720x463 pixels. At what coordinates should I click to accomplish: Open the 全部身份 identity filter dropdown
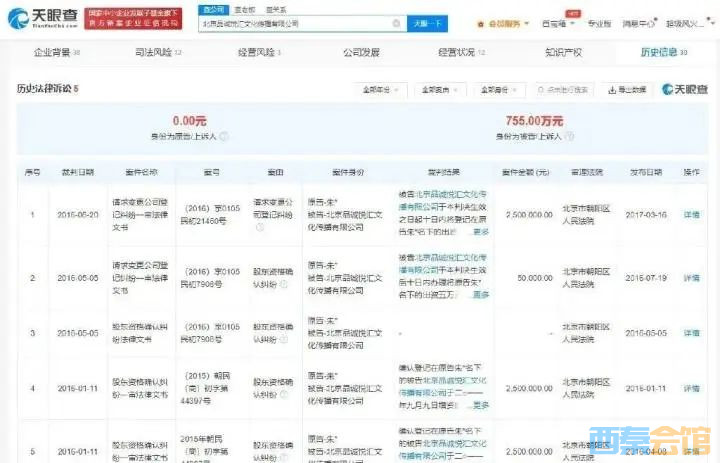[x=498, y=90]
